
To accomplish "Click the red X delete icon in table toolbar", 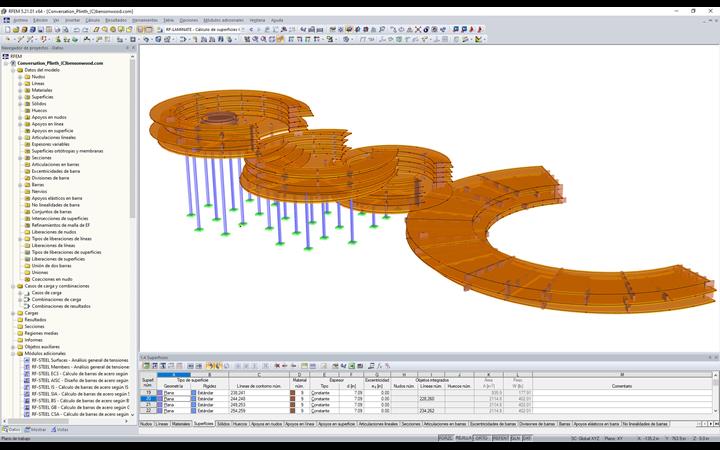I will pos(277,366).
